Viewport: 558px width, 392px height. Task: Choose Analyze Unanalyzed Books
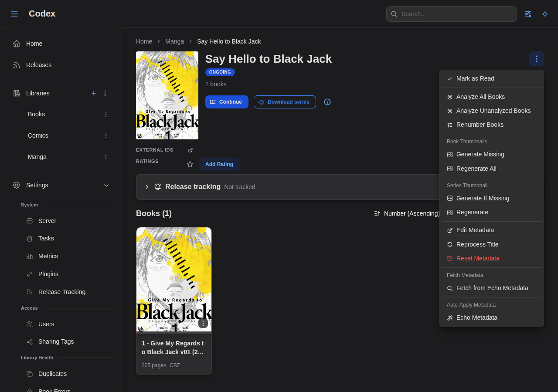click(492, 111)
